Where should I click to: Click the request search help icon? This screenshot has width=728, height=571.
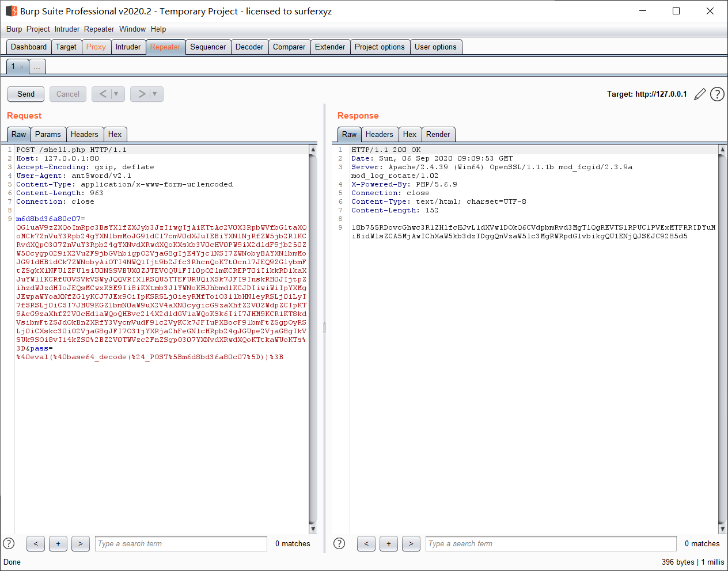click(9, 543)
